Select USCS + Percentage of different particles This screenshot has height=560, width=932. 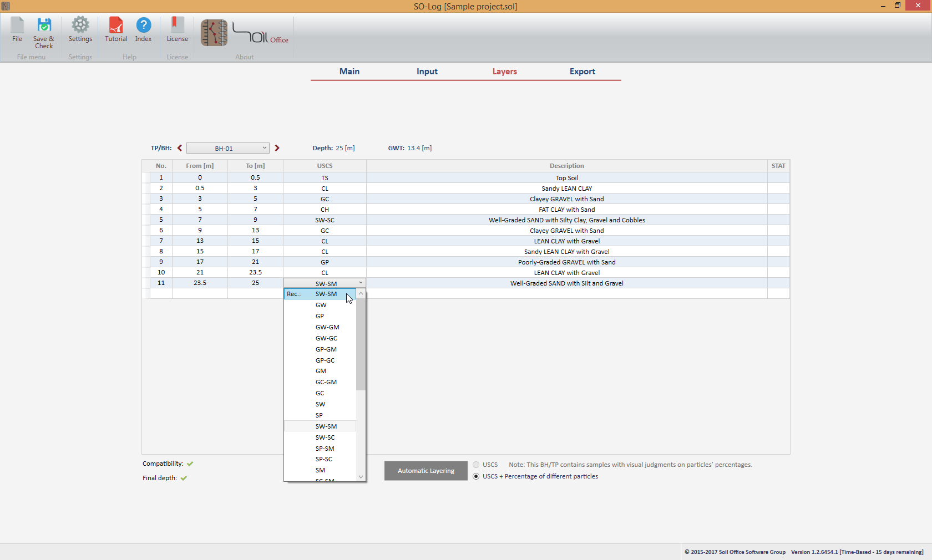click(476, 476)
